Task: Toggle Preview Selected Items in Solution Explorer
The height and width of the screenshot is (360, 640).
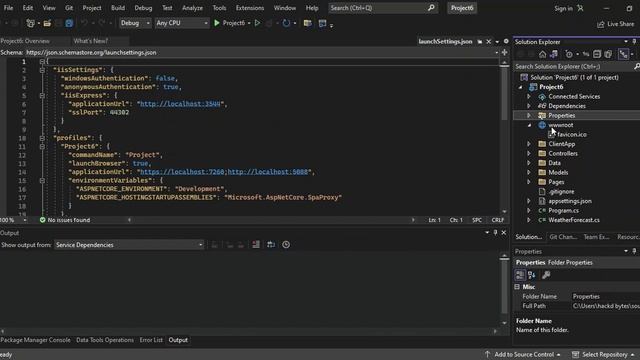Action: click(x=623, y=54)
